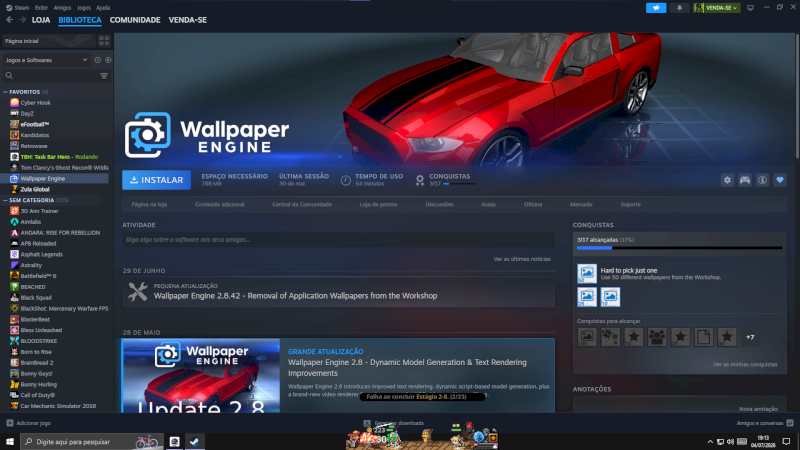Image resolution: width=800 pixels, height=450 pixels.
Task: Open the Windows Start menu
Action: click(10, 441)
